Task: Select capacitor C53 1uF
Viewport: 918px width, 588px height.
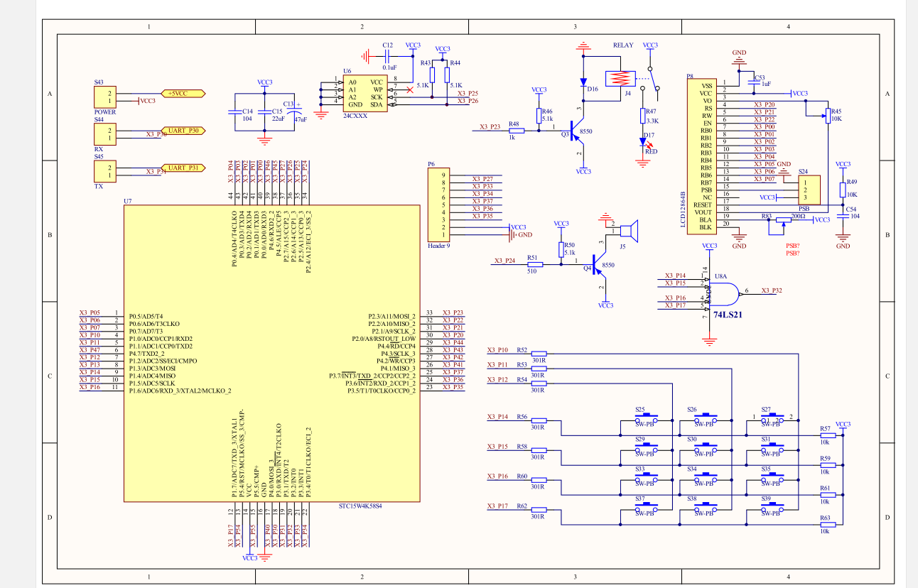Action: 755,83
